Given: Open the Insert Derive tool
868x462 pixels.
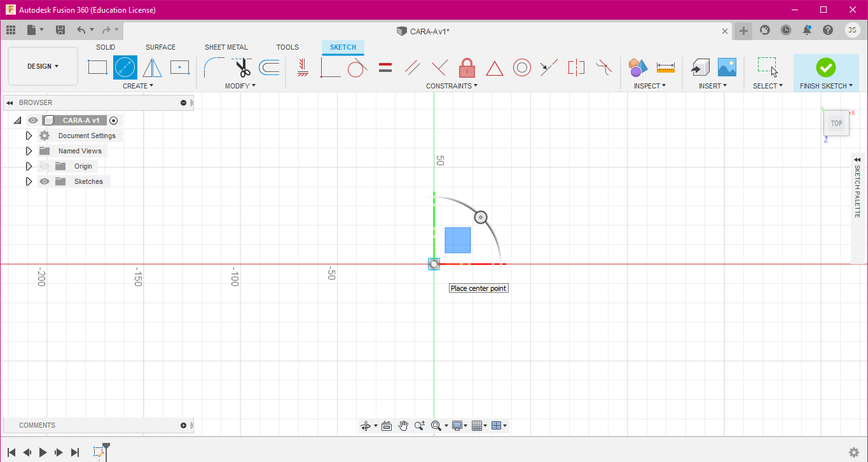Looking at the screenshot, I should point(700,67).
